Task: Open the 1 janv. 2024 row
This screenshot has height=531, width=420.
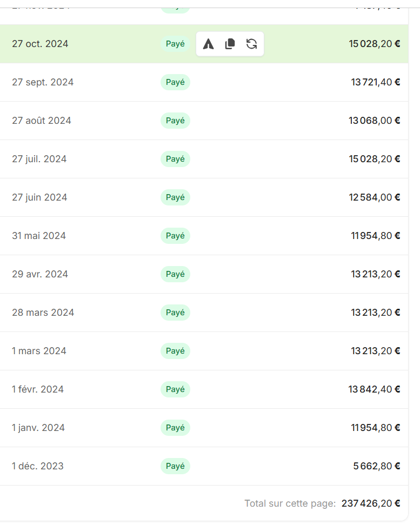Action: pos(38,428)
